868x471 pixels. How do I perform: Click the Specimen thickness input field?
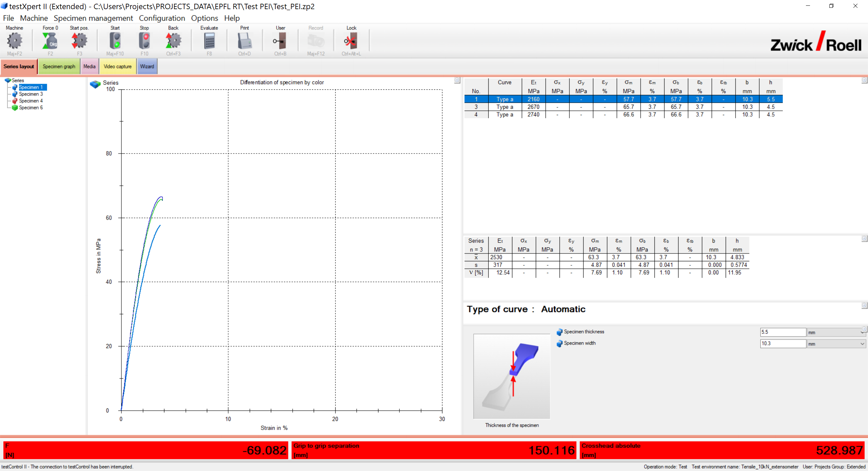[783, 332]
